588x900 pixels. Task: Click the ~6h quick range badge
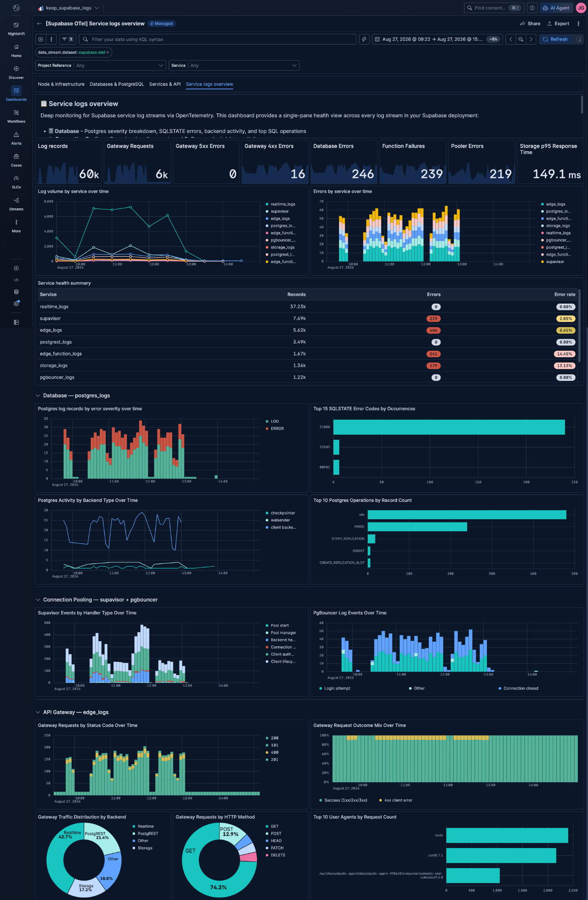[x=494, y=39]
